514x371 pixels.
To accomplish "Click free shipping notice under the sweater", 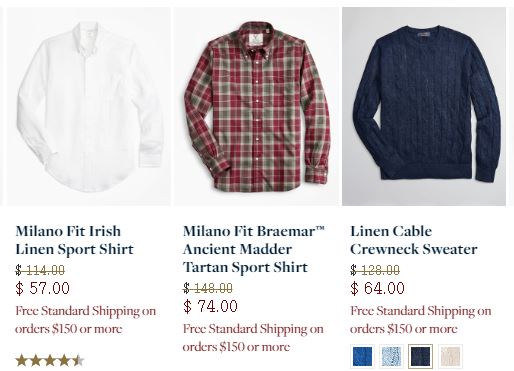I will coord(421,320).
